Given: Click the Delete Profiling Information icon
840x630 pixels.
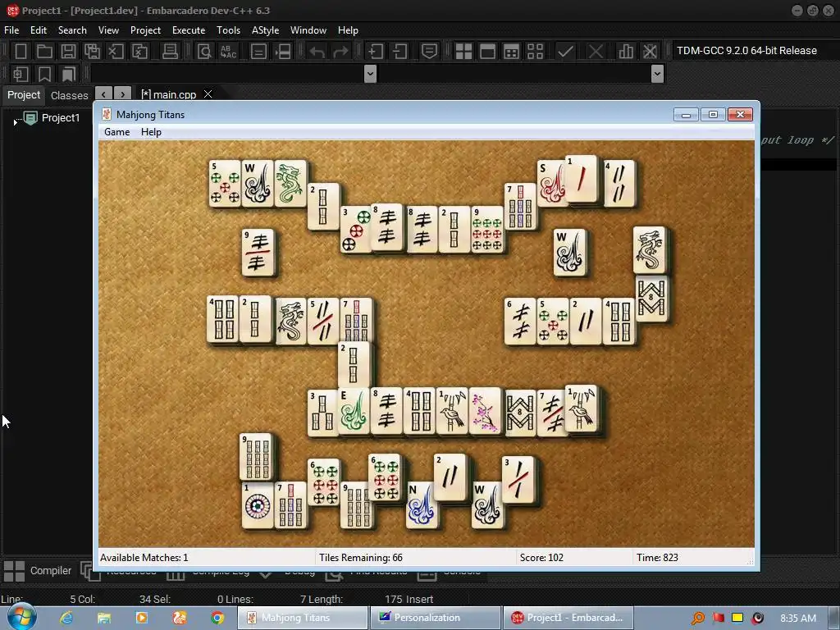Looking at the screenshot, I should [x=650, y=52].
